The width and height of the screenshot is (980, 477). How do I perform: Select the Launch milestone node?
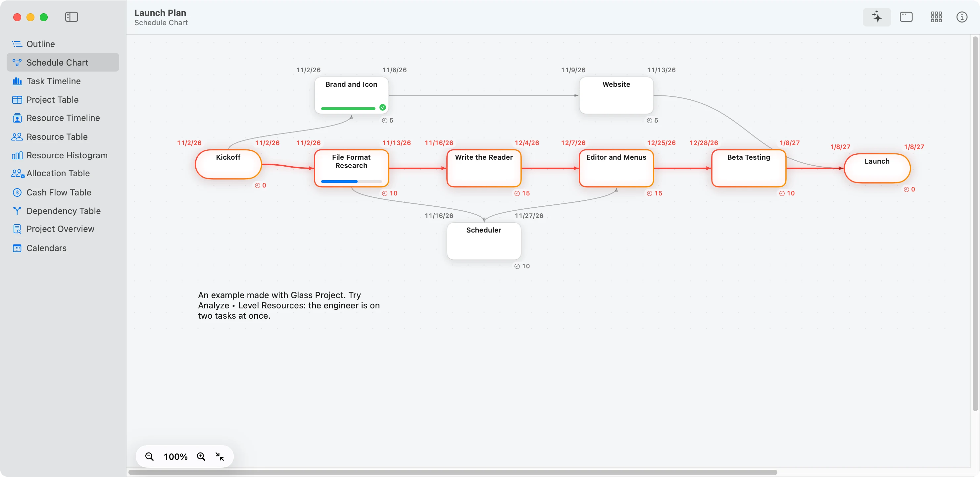tap(877, 168)
